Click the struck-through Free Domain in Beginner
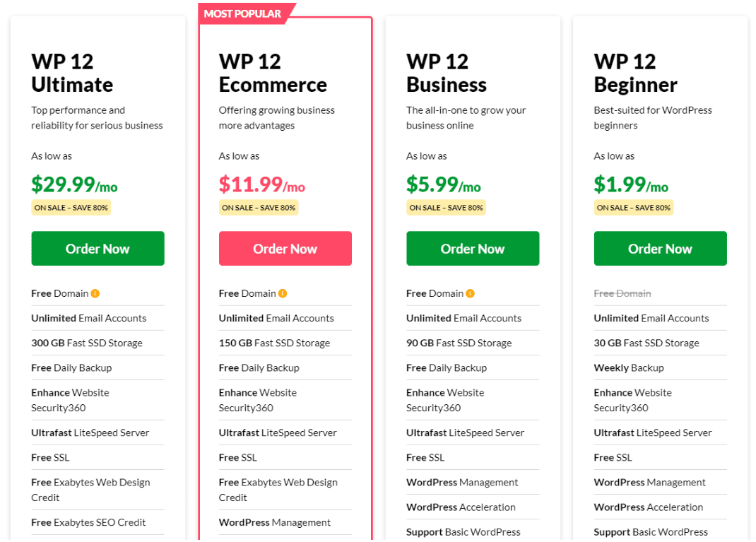This screenshot has width=756, height=542. pyautogui.click(x=622, y=293)
